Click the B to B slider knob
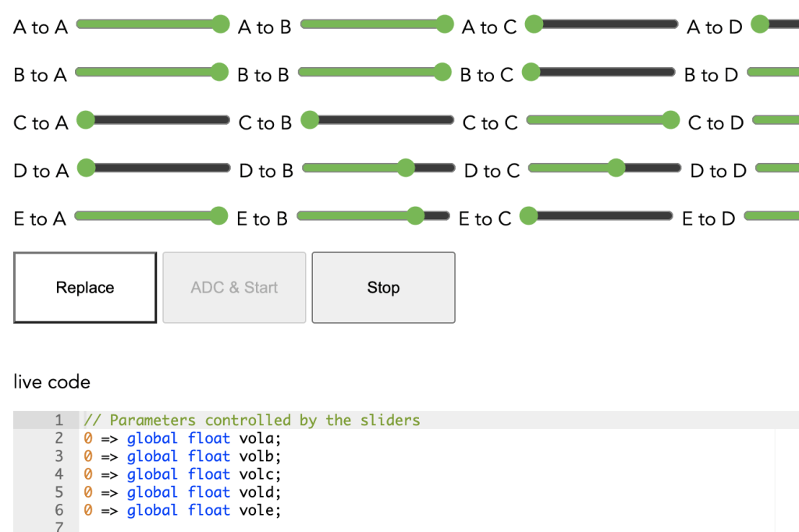Screen dimensions: 799x532 click(442, 73)
